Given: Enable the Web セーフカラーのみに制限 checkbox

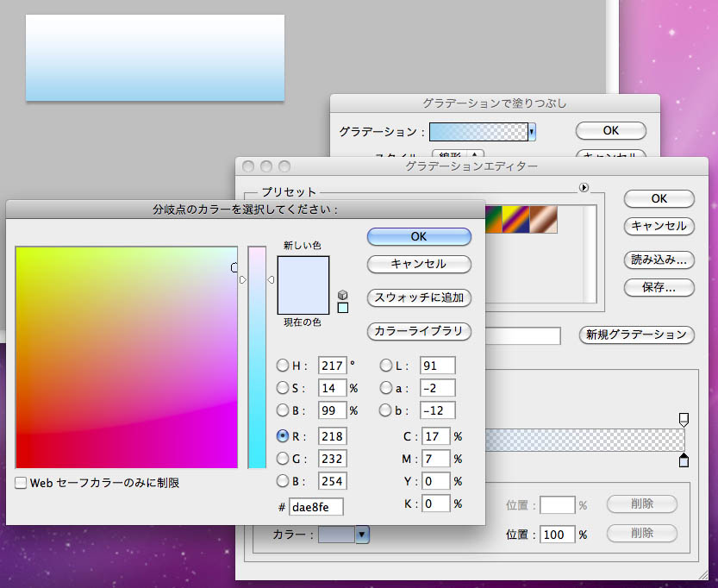Looking at the screenshot, I should (x=21, y=483).
